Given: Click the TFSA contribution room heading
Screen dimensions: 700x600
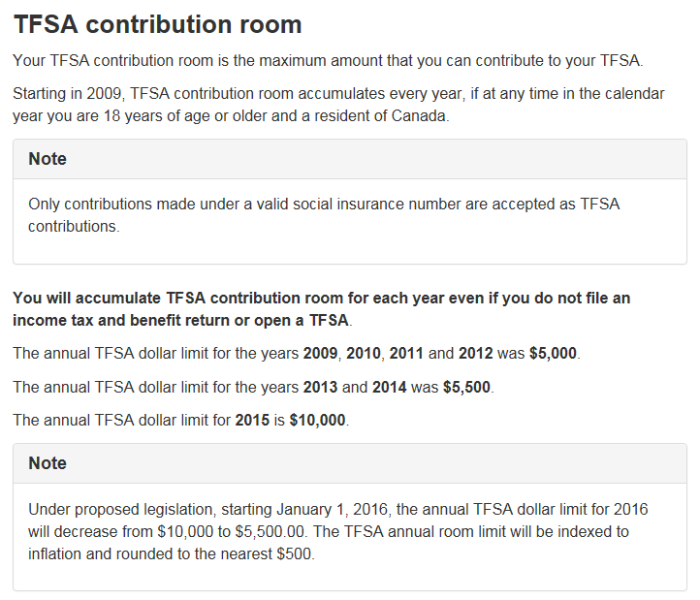Looking at the screenshot, I should [158, 24].
